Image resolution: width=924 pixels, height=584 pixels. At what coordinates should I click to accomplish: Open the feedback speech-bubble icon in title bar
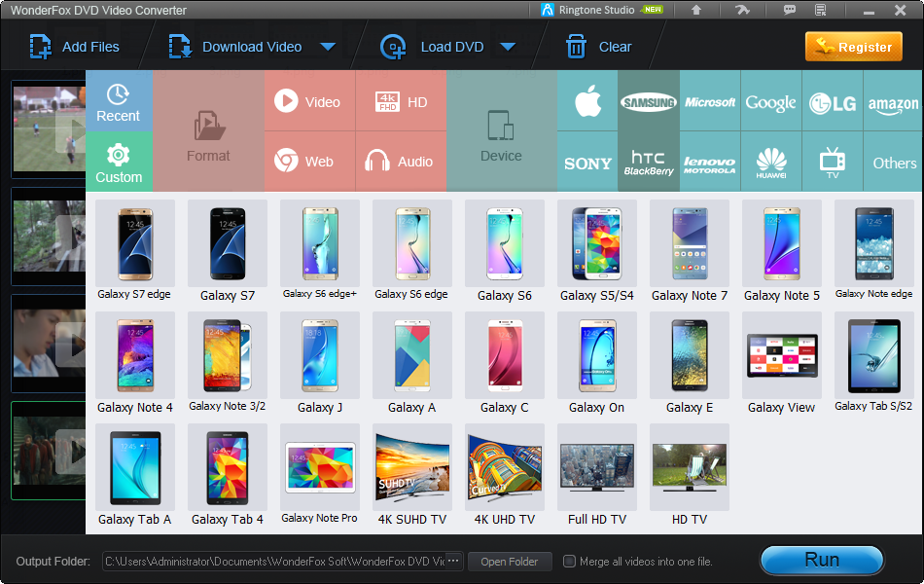coord(790,10)
